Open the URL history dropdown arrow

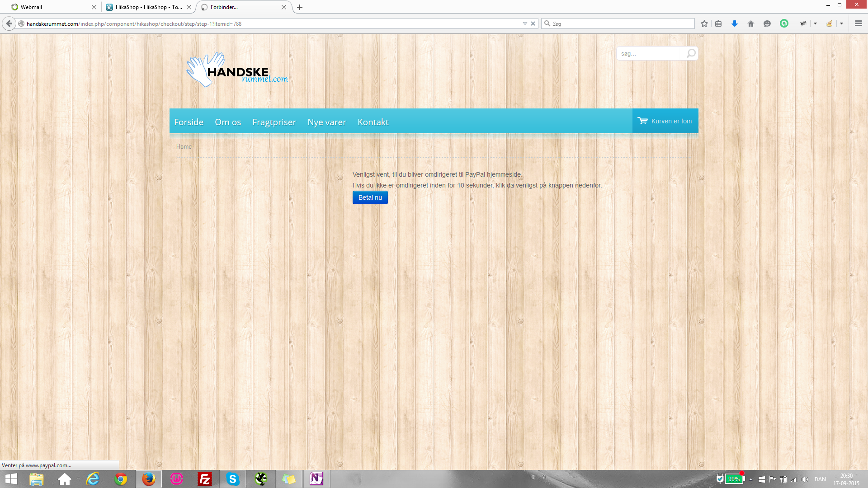pyautogui.click(x=524, y=23)
